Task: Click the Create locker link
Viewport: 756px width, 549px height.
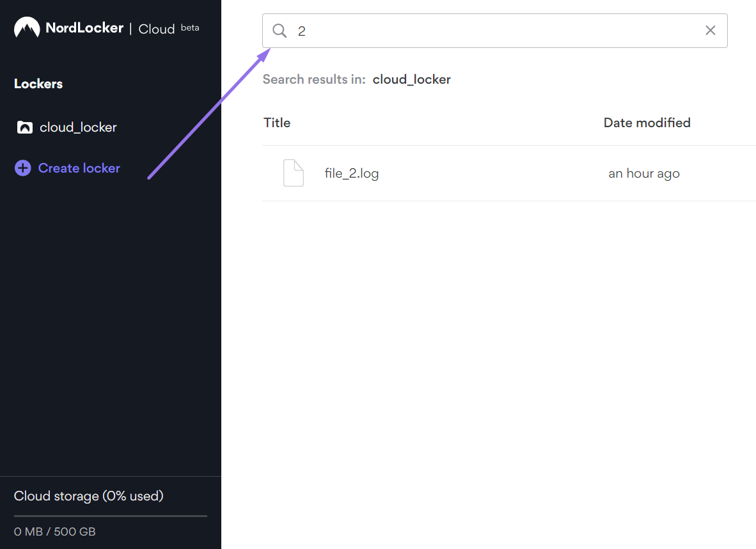Action: click(x=79, y=168)
